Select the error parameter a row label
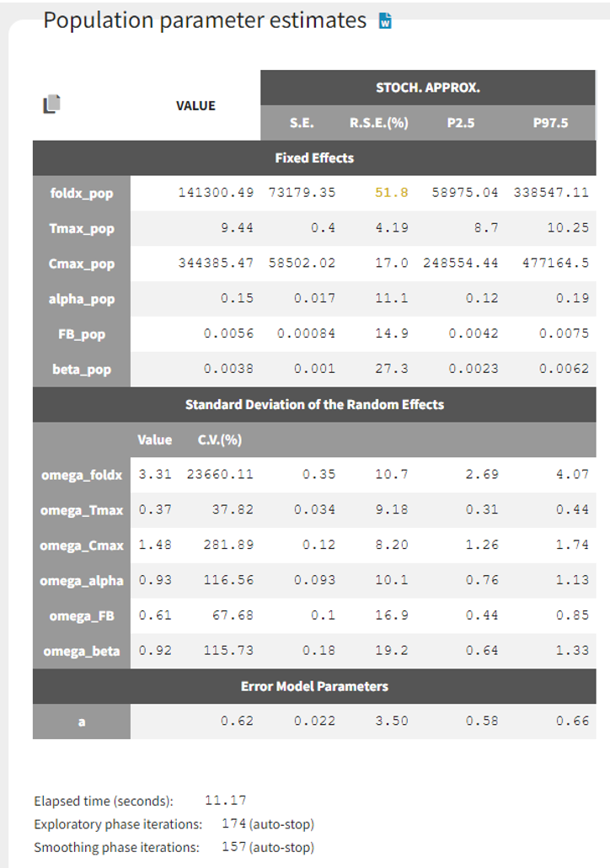The width and height of the screenshot is (610, 868). pos(82,722)
